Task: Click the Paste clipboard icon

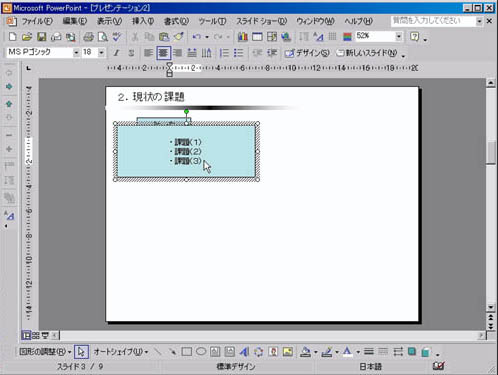Action: [x=164, y=37]
